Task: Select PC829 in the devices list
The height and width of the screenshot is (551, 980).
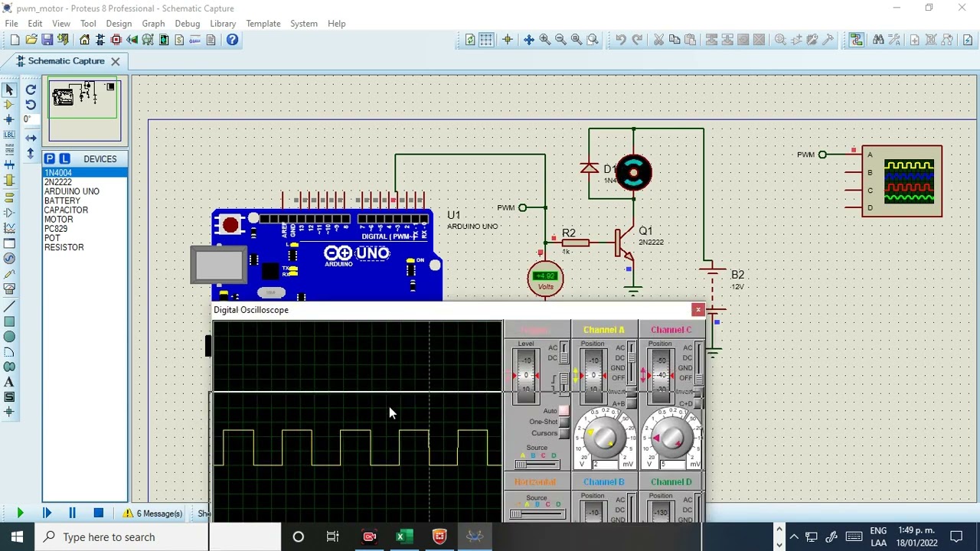Action: click(85, 229)
